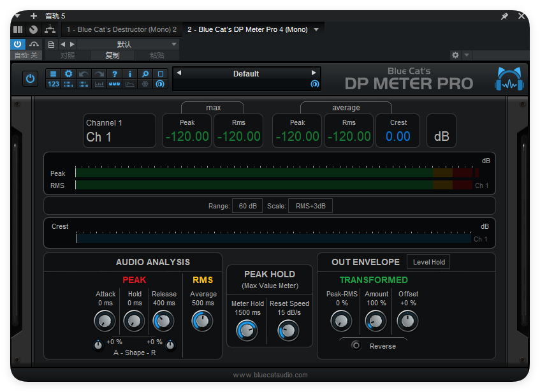The width and height of the screenshot is (540, 392).
Task: Click the 复制 copy button
Action: [x=112, y=55]
